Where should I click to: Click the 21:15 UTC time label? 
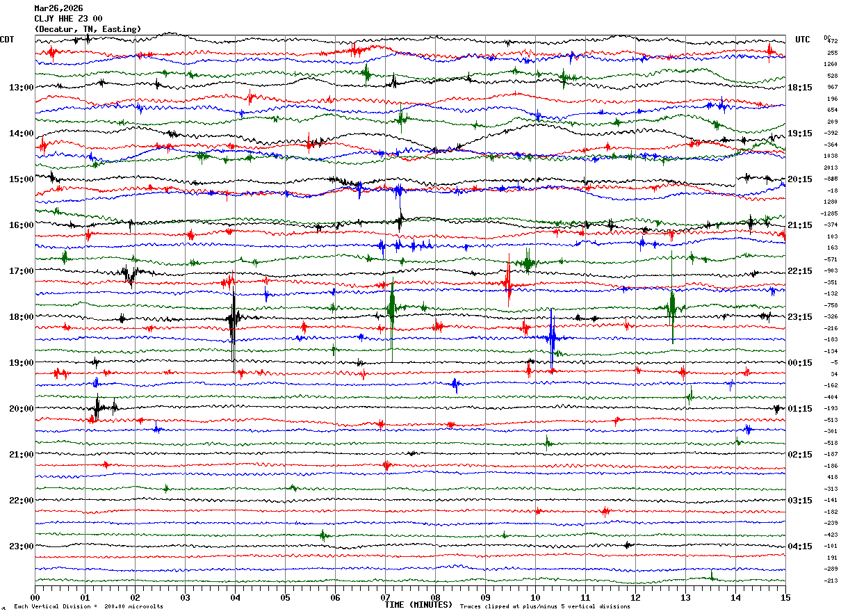coord(800,225)
